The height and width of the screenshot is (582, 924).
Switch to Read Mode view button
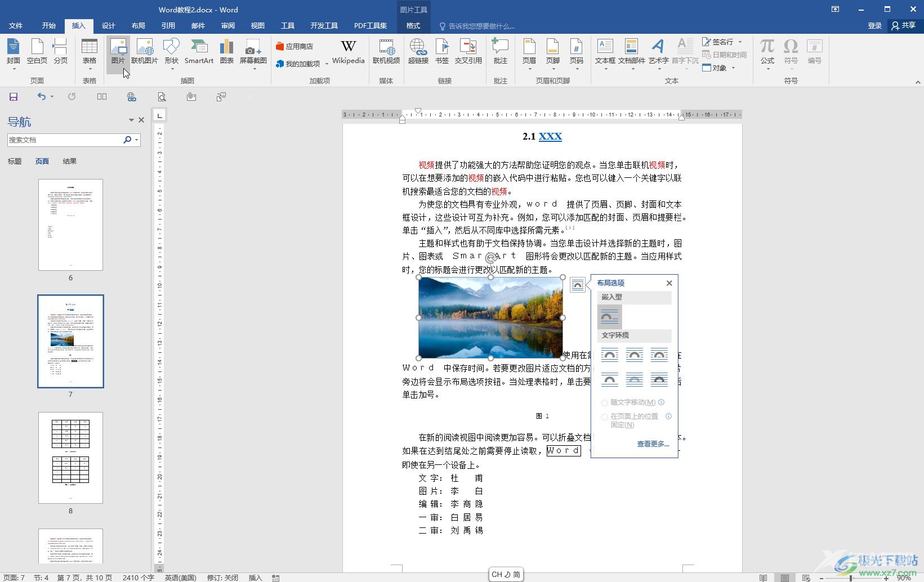(763, 577)
